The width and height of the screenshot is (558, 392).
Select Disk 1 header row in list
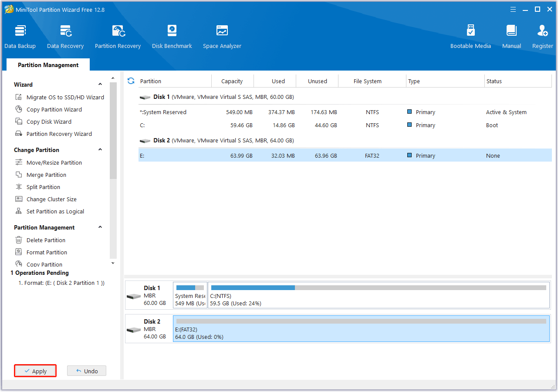click(345, 97)
